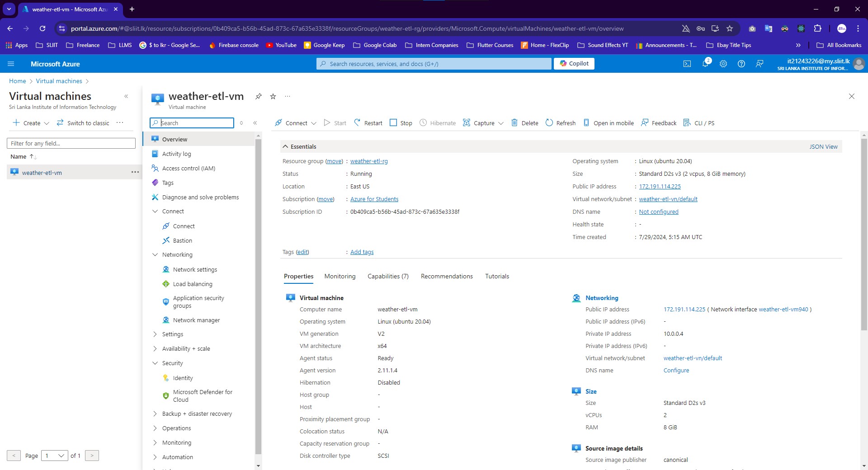Open the Create dropdown in VM list

[x=31, y=123]
